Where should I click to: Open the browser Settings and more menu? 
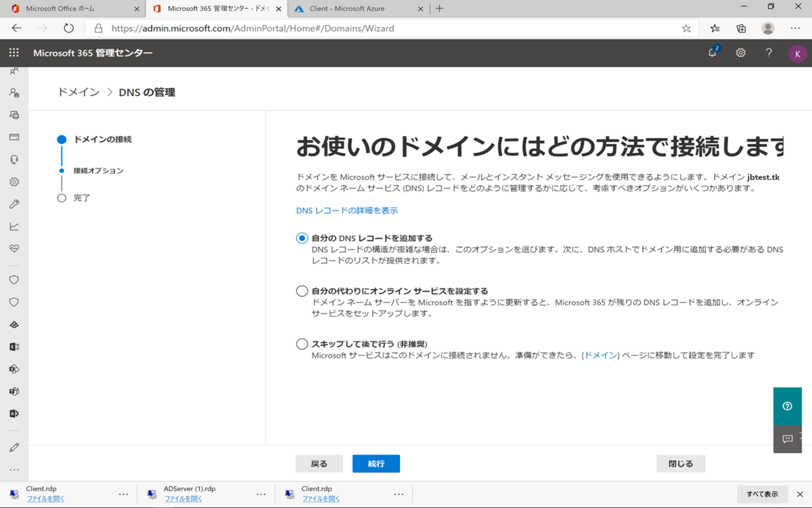coord(795,28)
